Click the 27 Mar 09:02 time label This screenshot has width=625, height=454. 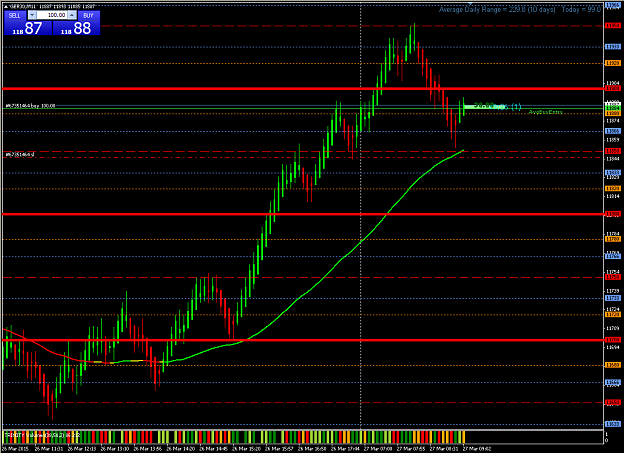(x=477, y=449)
